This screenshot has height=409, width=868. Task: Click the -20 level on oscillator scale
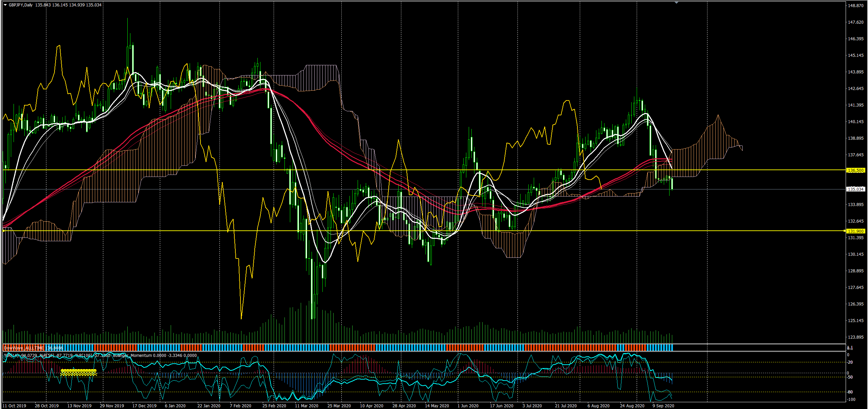point(850,362)
